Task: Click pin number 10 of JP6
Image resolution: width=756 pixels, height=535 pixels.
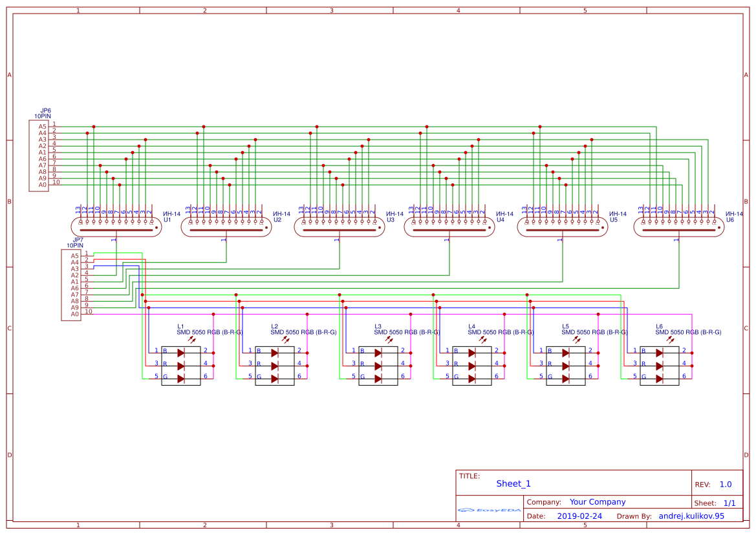Action: [x=56, y=182]
